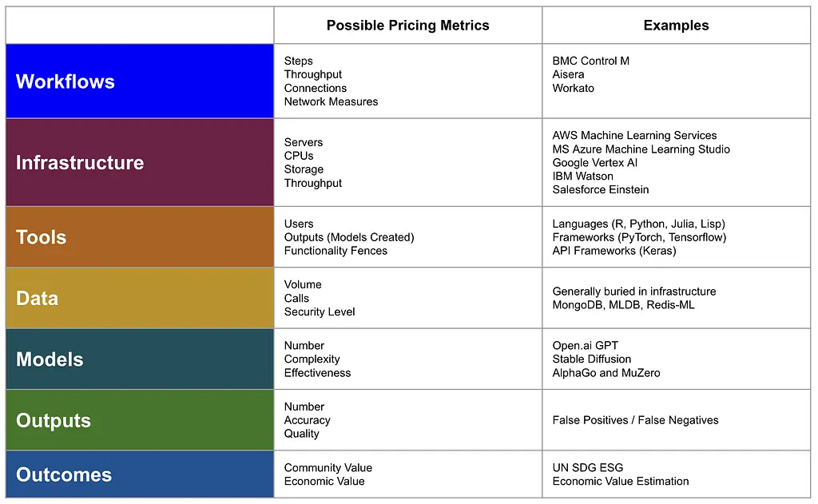Click the Salesforce Einstein example
This screenshot has width=818, height=504.
point(601,189)
